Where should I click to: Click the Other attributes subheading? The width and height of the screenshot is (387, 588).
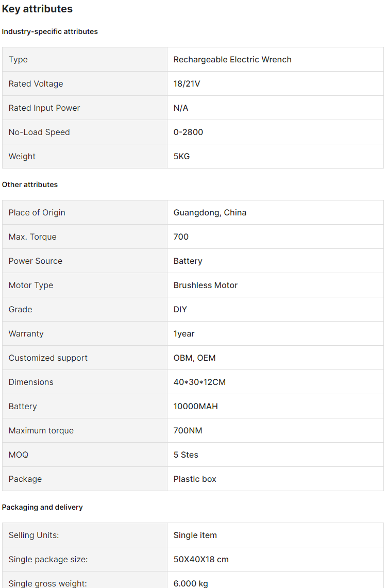click(30, 184)
